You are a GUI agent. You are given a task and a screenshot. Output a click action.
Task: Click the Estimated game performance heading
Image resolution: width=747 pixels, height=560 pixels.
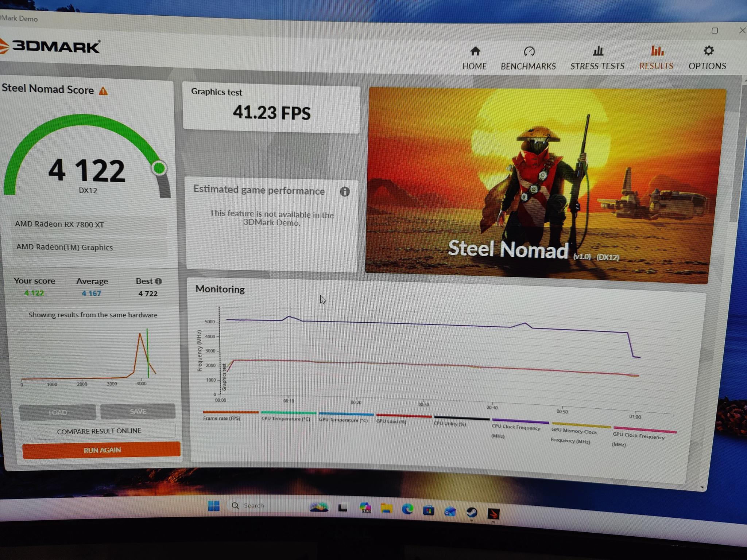(259, 190)
